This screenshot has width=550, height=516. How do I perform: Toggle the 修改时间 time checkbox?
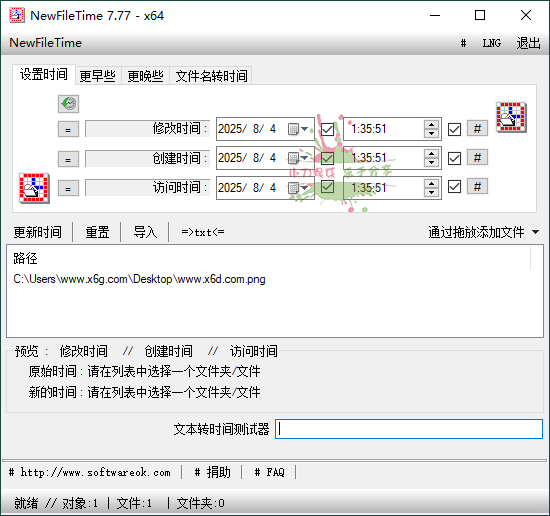(x=454, y=129)
